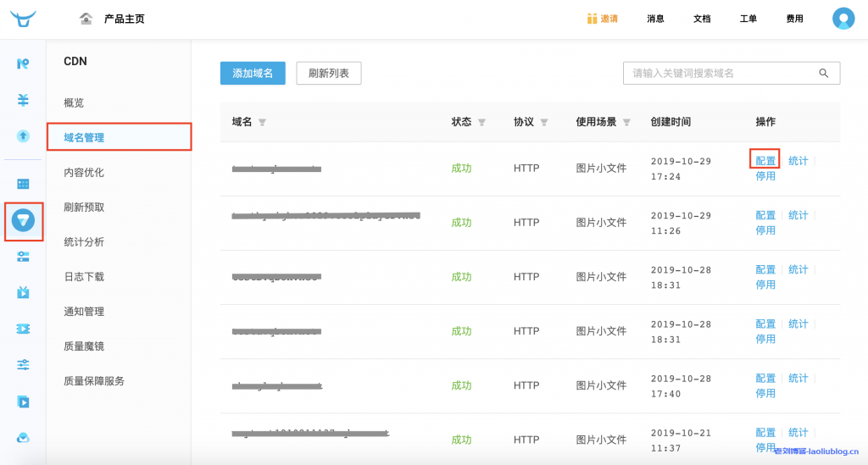Click the search magnifier icon

tap(824, 73)
